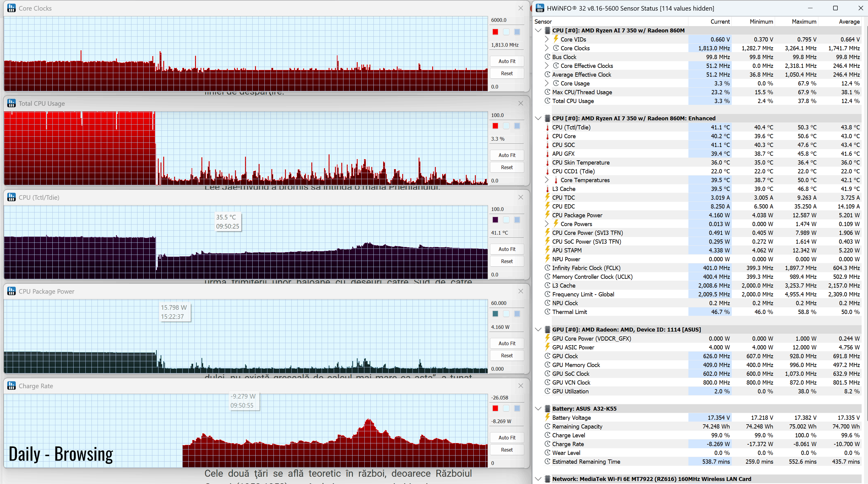Click the Maximum column header

(797, 21)
